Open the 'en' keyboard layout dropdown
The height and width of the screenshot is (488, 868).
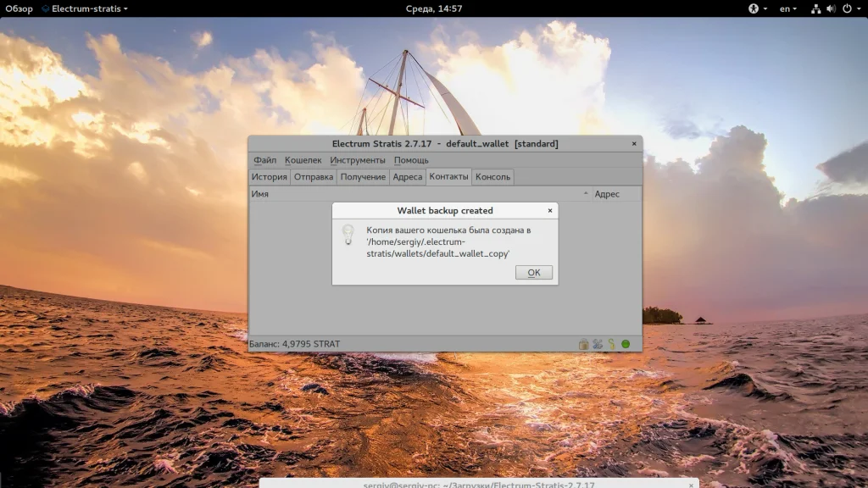point(788,8)
